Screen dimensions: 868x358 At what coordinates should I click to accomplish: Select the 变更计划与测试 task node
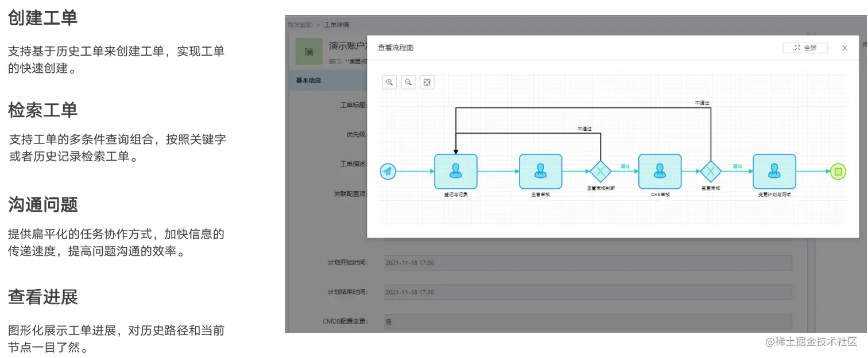[774, 170]
